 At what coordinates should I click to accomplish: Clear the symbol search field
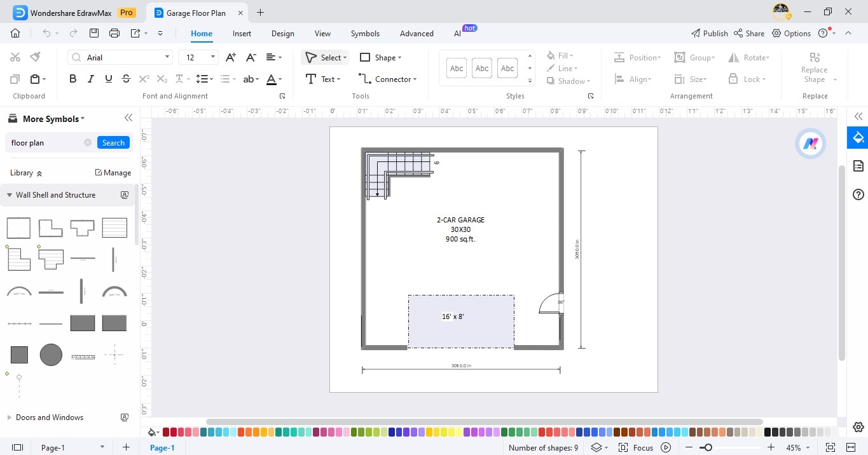[x=88, y=142]
